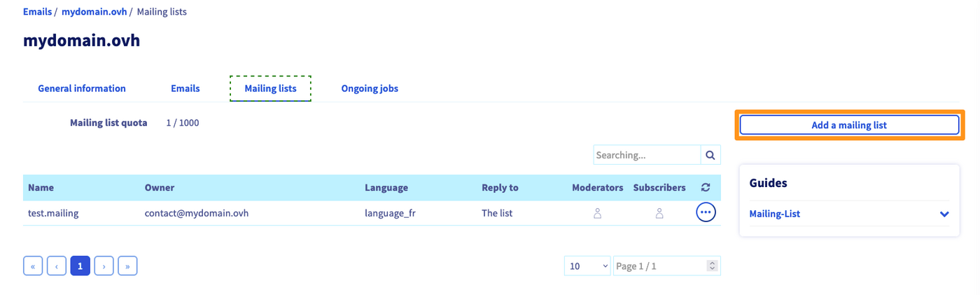
Task: Open the rows-per-page dropdown showing 10
Action: 587,266
